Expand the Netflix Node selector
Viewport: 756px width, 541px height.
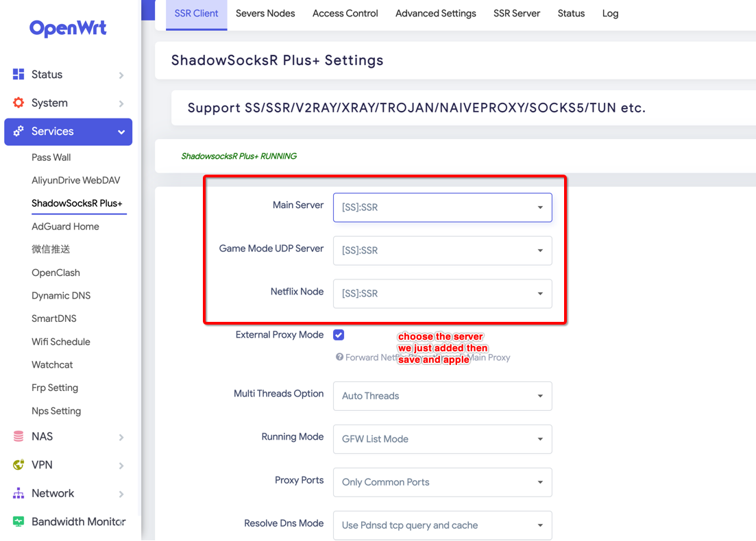[442, 294]
